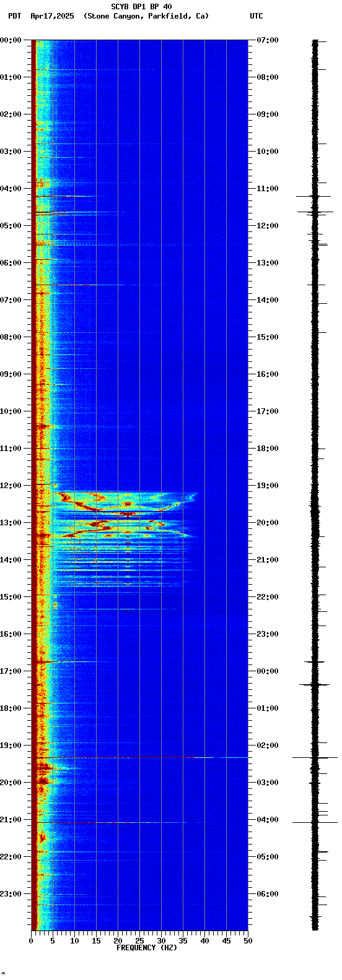Click the '10' frequency tick label

(x=74, y=941)
